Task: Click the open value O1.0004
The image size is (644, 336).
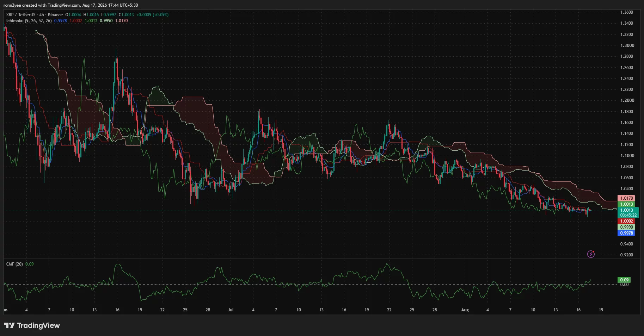Action: tap(73, 15)
